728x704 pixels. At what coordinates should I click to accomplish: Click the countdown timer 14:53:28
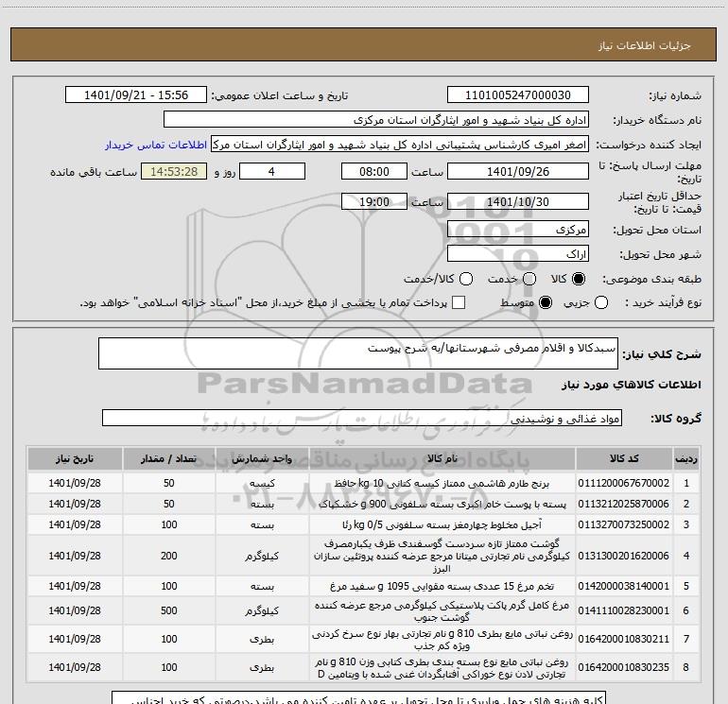(174, 172)
